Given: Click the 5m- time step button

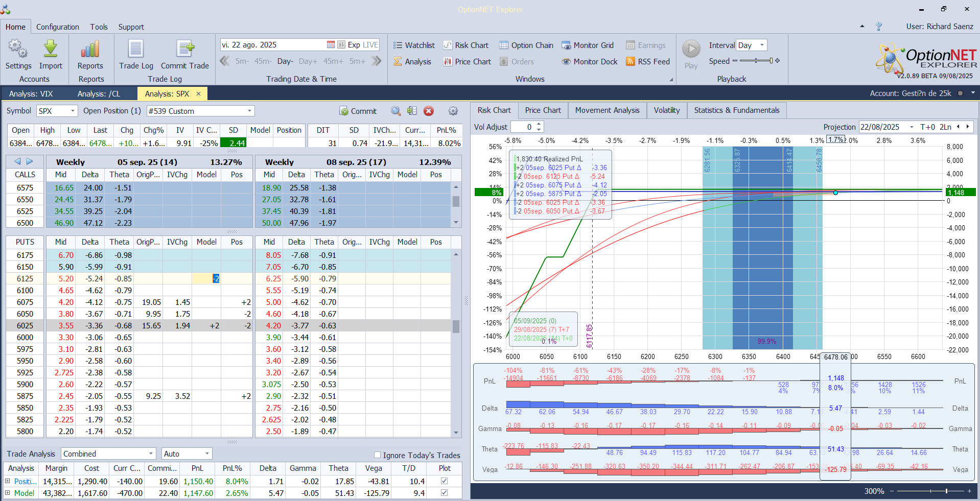Looking at the screenshot, I should 242,61.
